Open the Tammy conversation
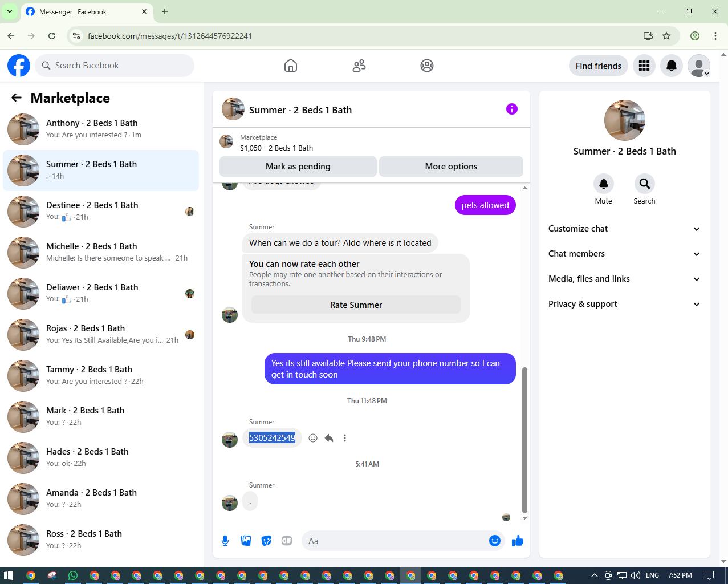This screenshot has width=728, height=584. point(101,376)
